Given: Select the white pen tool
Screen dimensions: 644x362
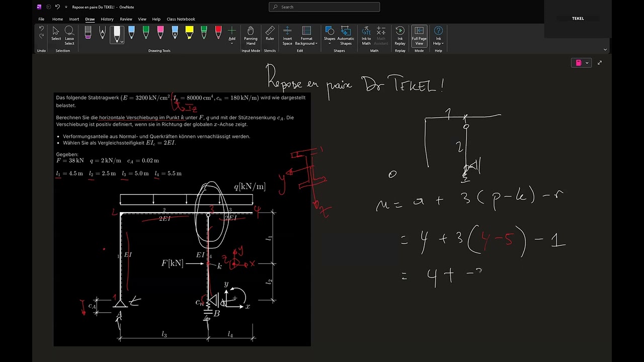Looking at the screenshot, I should (x=117, y=33).
